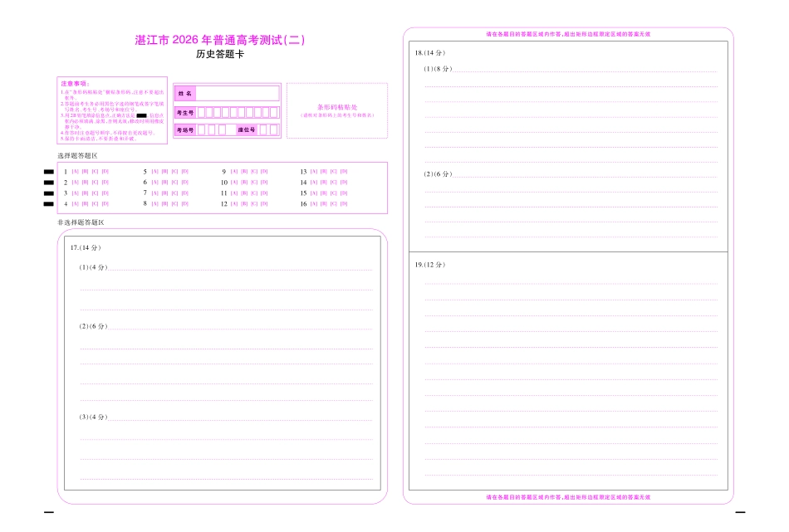Image resolution: width=789 pixels, height=532 pixels.
Task: Click the black alignment mark beside question 4
Action: click(x=49, y=204)
